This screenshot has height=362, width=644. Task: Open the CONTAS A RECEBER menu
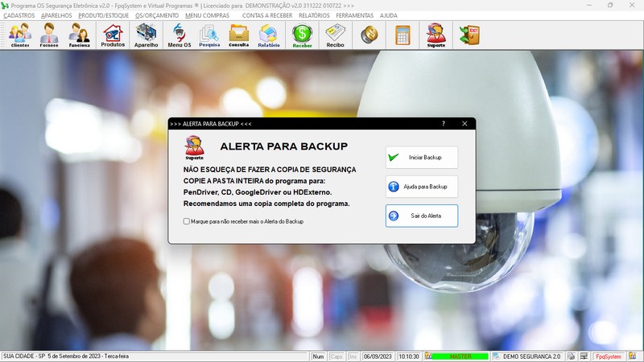[x=267, y=15]
